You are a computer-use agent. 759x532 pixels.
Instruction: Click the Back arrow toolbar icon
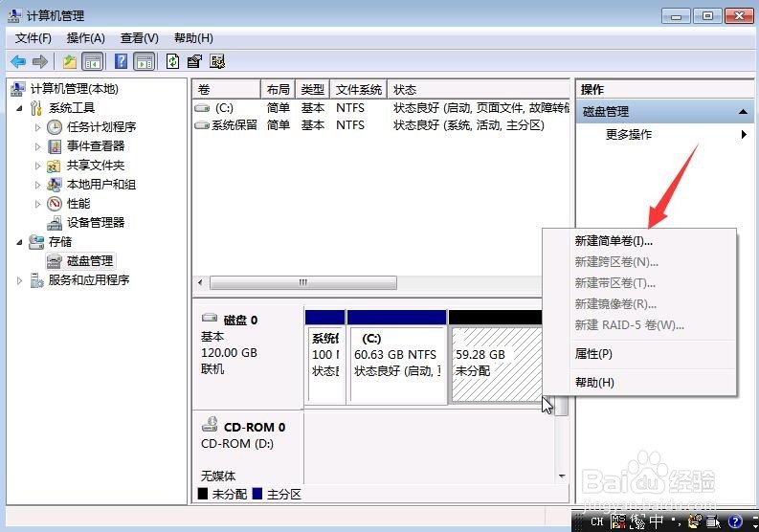tap(18, 61)
